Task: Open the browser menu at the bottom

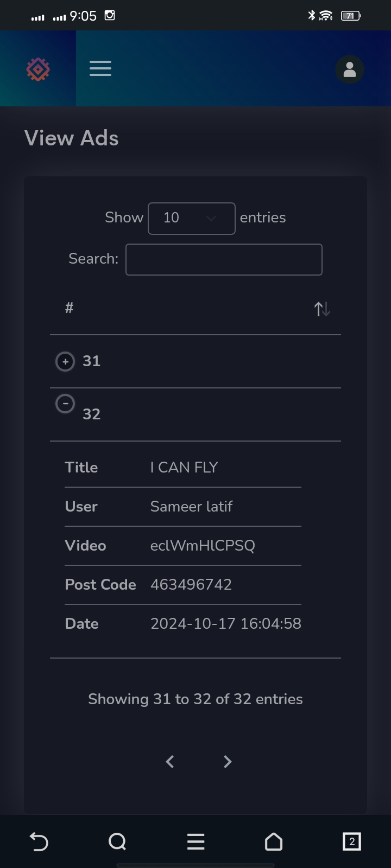Action: (195, 841)
